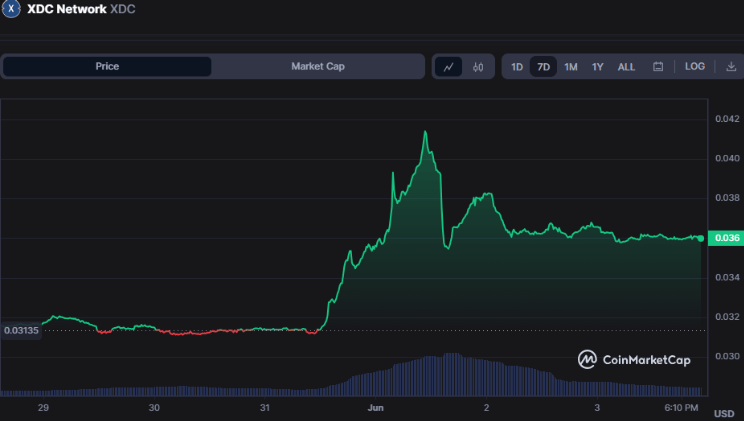The image size is (744, 421).
Task: Click the 0.040 y-axis label
Action: click(x=727, y=158)
